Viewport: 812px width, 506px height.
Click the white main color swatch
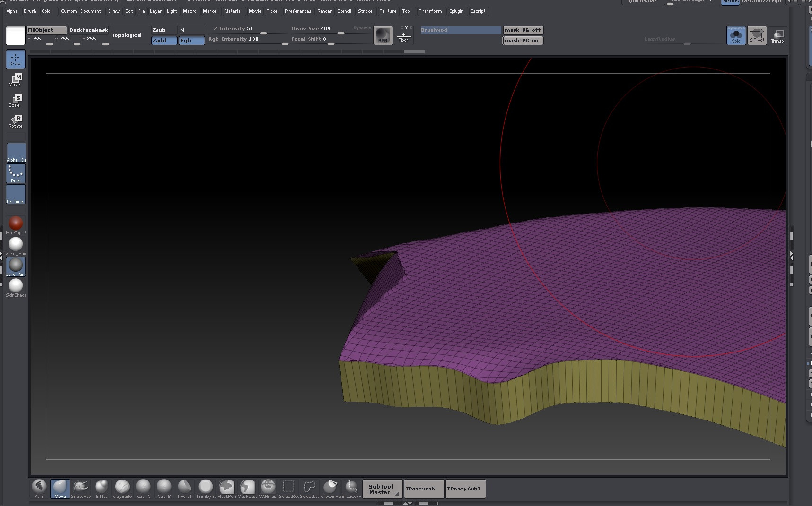(16, 35)
